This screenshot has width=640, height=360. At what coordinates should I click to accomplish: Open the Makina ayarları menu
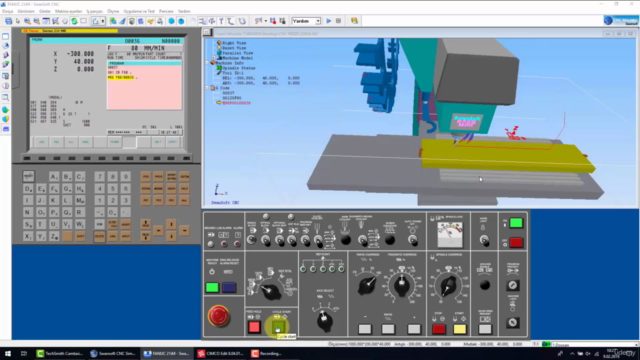69,11
